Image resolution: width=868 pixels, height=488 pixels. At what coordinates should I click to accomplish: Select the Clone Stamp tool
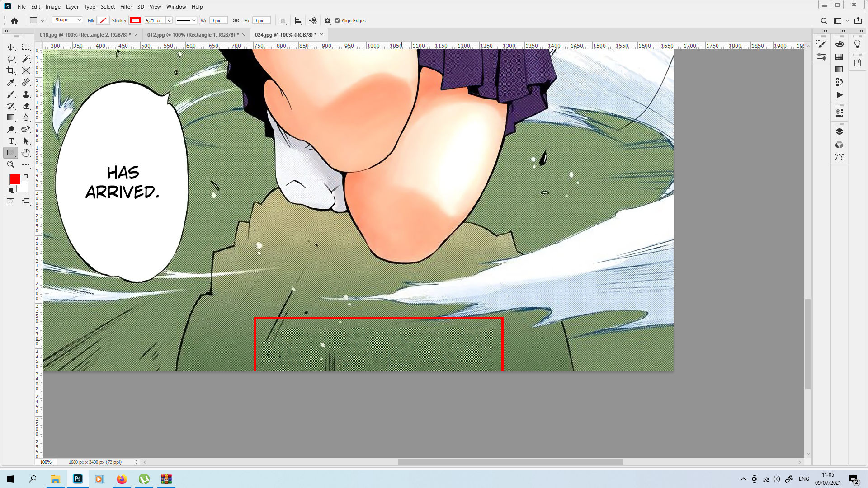tap(26, 94)
